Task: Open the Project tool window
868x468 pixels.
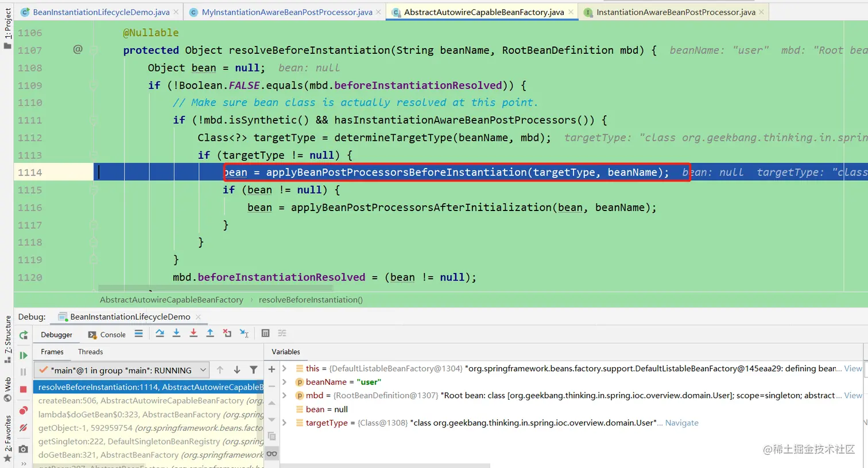Action: (7, 29)
